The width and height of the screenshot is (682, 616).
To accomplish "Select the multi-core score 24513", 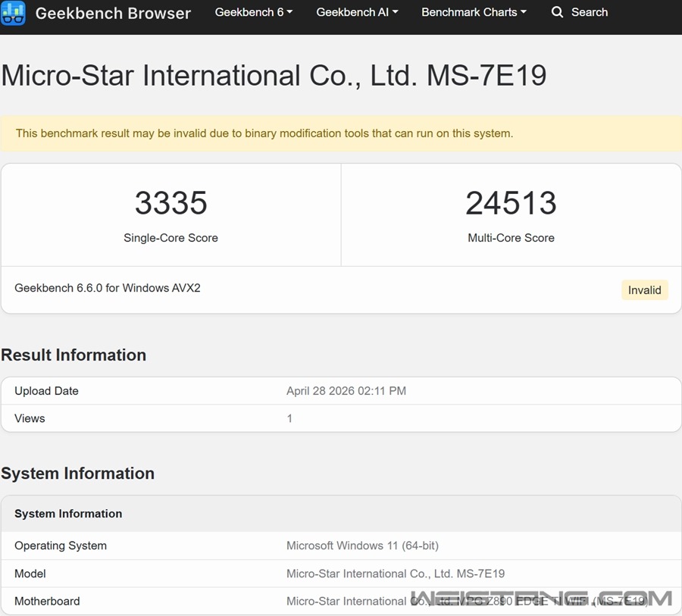I will tap(511, 203).
